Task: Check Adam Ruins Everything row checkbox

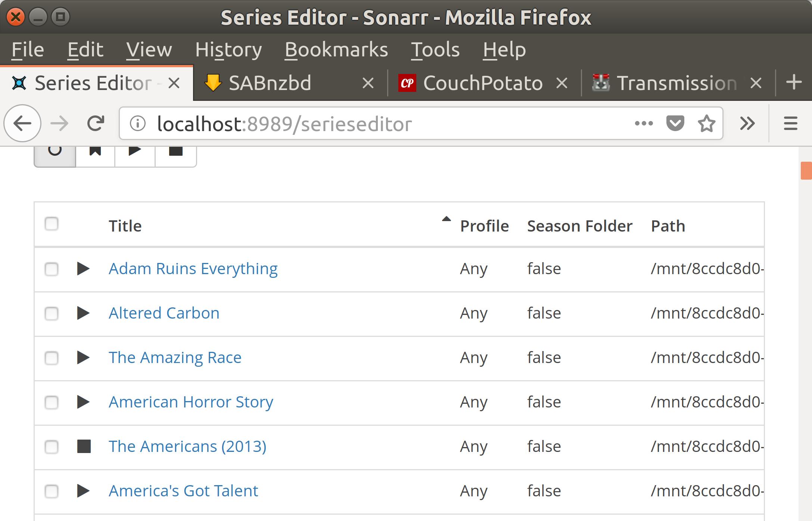Action: (52, 269)
